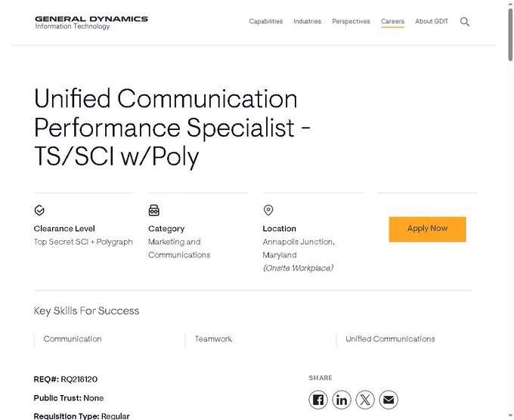Click the Clearance Level shield icon
Viewport: 514px width, 420px height.
(x=39, y=210)
